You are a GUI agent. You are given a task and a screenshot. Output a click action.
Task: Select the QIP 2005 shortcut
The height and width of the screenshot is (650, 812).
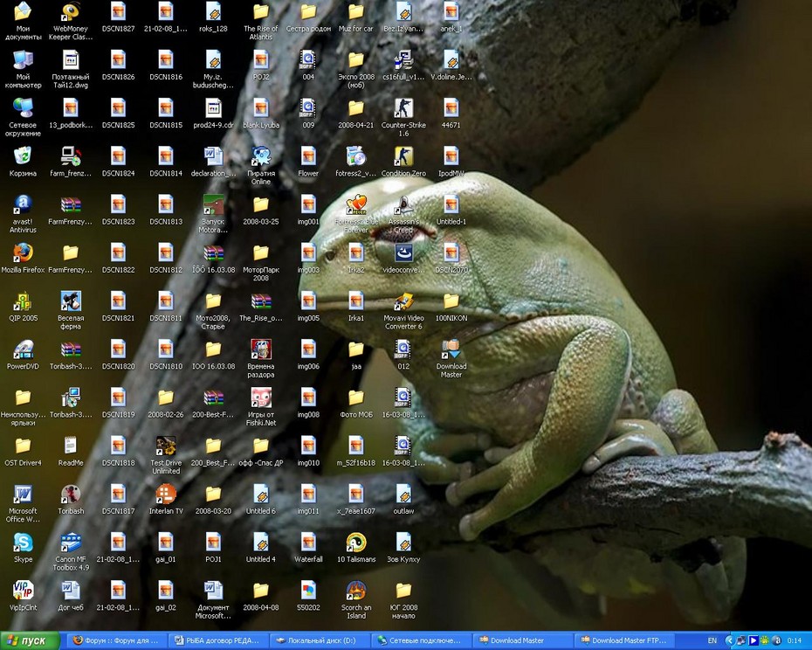tap(23, 307)
